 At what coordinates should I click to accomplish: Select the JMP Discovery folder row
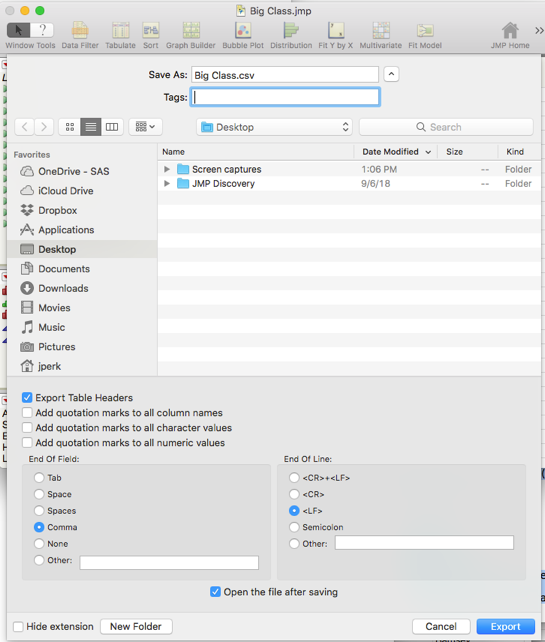pos(349,183)
